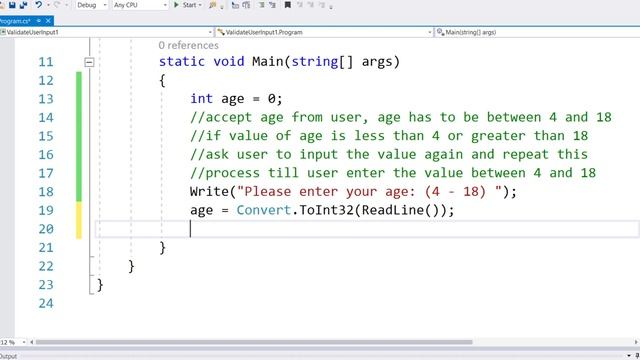
Task: Open Output panel window position dropdown arrow
Action: [629, 356]
